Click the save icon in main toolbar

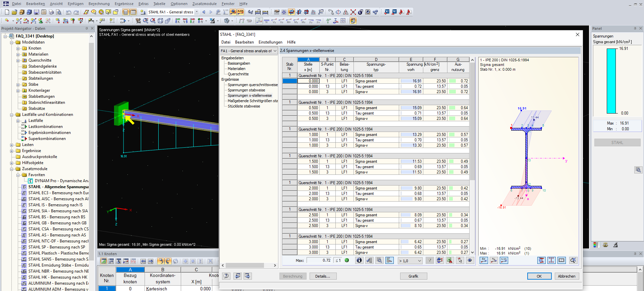[36, 12]
